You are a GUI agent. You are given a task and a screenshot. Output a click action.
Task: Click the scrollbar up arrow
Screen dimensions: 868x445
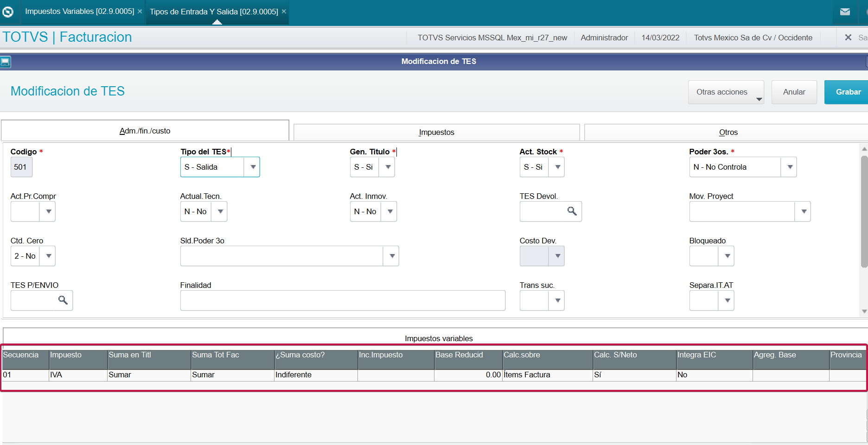coord(864,149)
